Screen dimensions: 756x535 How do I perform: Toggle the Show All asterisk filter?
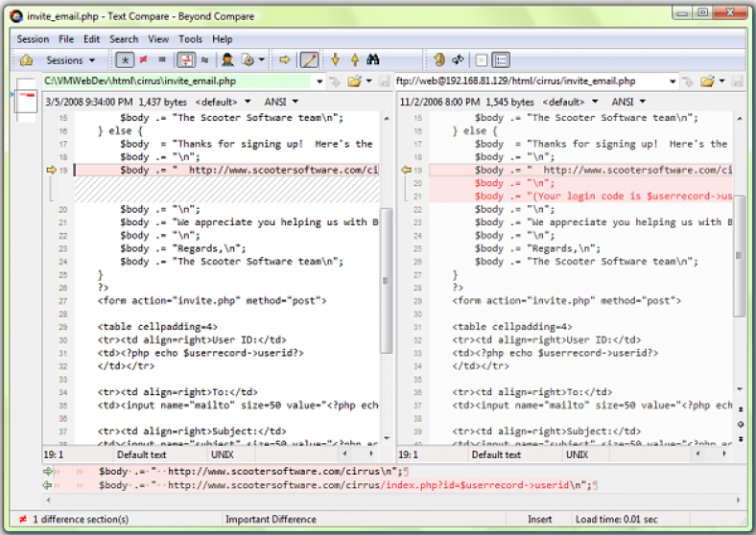pyautogui.click(x=125, y=60)
